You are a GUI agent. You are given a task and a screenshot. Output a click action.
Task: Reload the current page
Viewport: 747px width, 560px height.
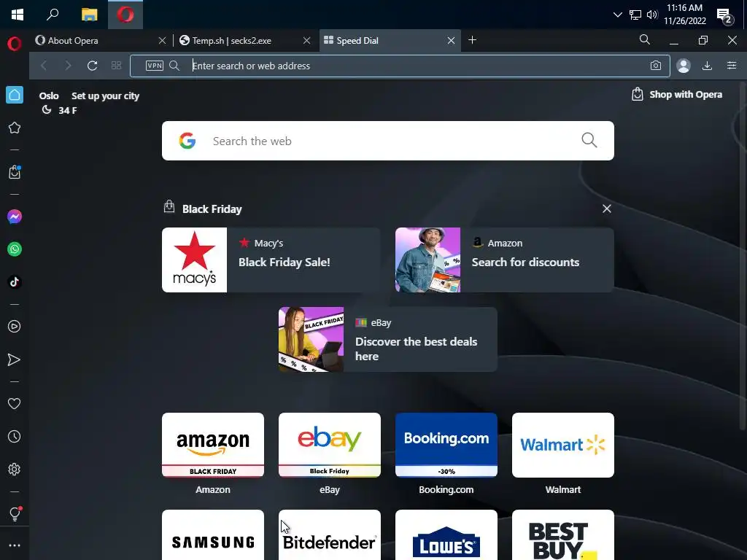tap(93, 66)
